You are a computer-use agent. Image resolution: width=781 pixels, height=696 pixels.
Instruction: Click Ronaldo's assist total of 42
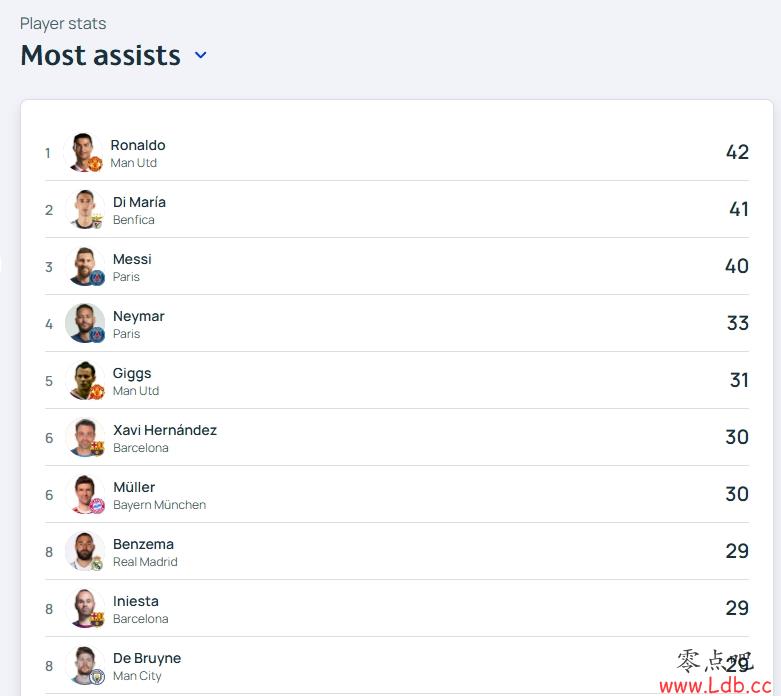[737, 152]
